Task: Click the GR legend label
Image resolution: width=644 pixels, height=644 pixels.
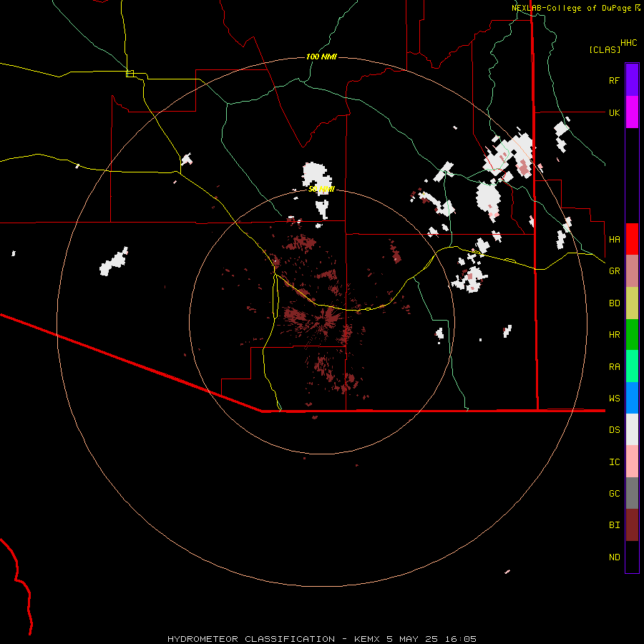Action: pyautogui.click(x=614, y=271)
